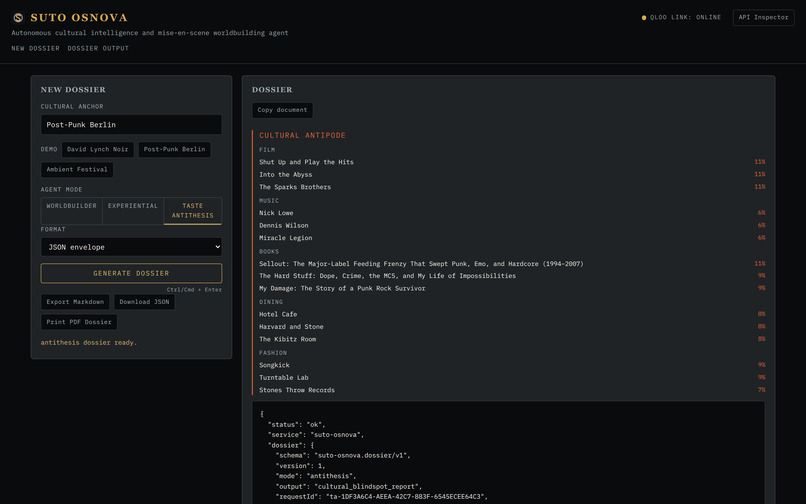
Task: Click the Suto Osnova logo icon
Action: pos(18,17)
